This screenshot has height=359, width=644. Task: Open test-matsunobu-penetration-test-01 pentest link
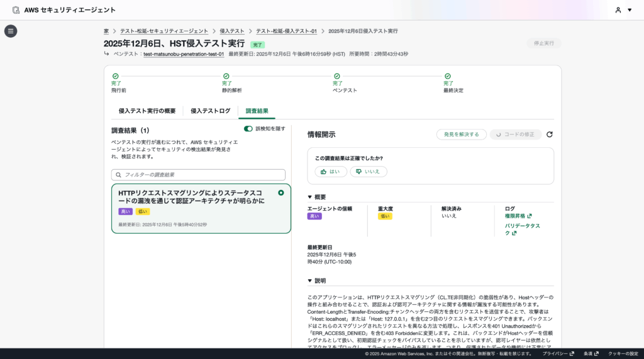184,54
